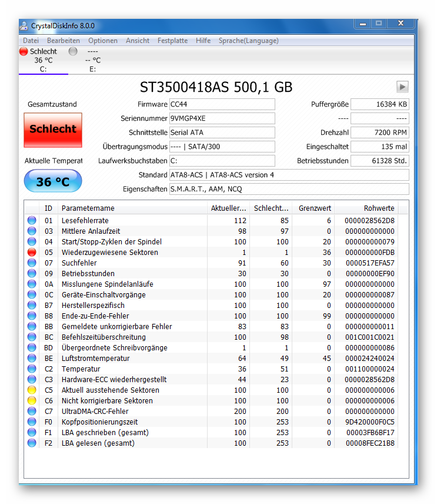437x504 pixels.
Task: Open the Bearbeiten menu
Action: click(x=64, y=41)
